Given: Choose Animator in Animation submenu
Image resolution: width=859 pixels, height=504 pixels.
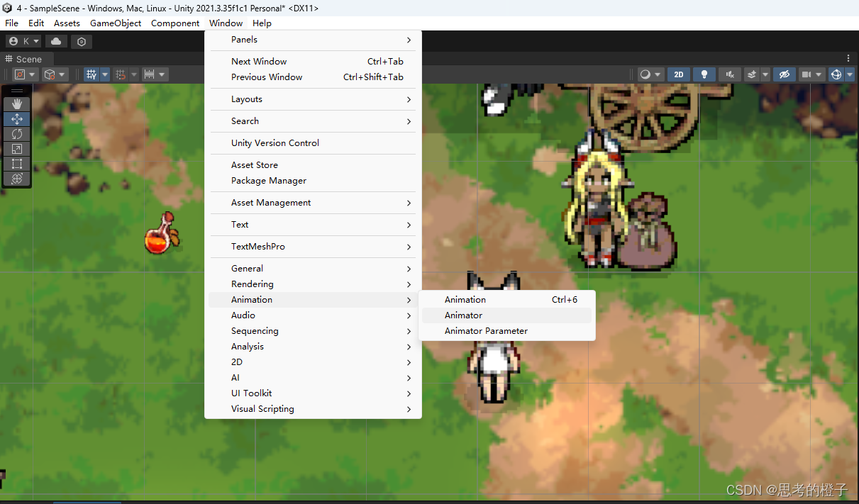Looking at the screenshot, I should coord(506,315).
